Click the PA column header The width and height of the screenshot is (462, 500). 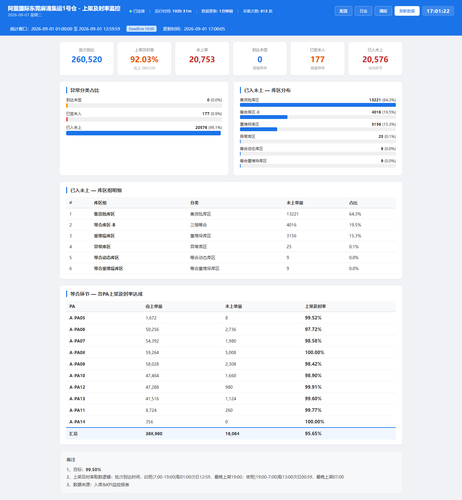coord(72,306)
